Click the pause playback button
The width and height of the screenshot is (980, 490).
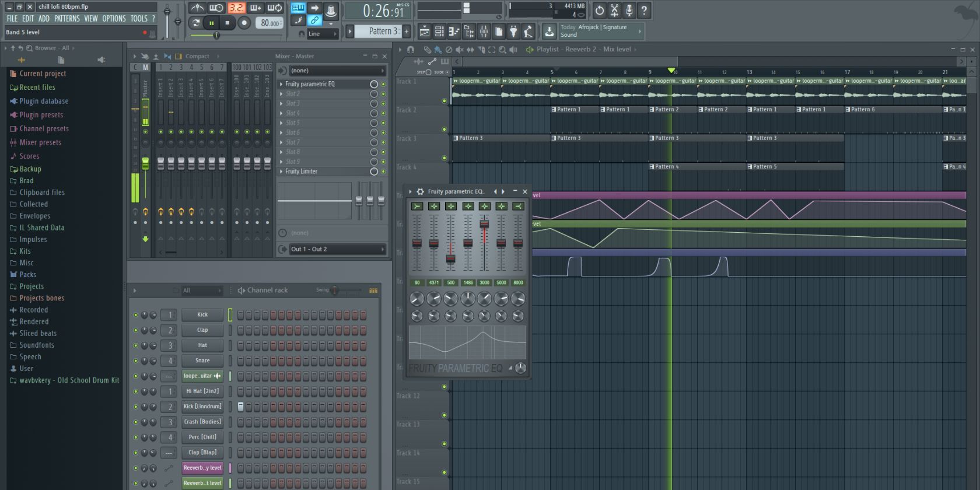click(212, 23)
